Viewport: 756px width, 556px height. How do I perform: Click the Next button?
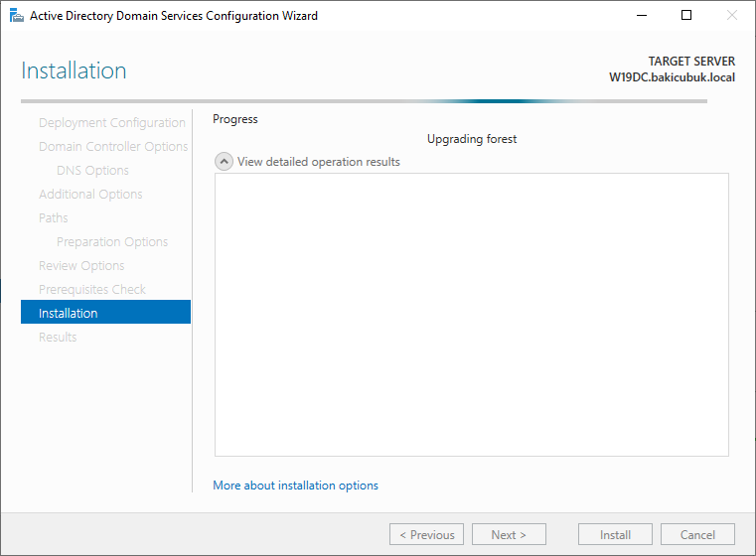510,534
